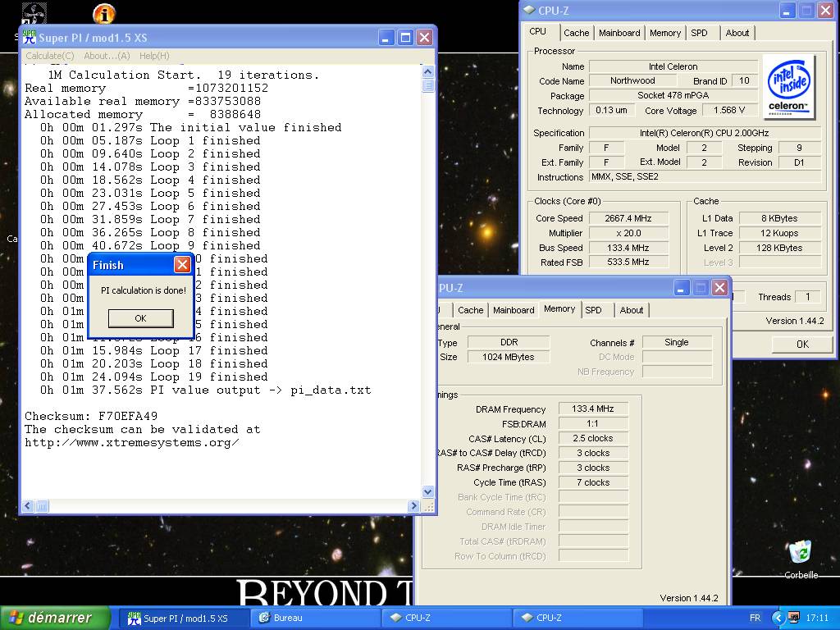Image resolution: width=840 pixels, height=630 pixels.
Task: Click Super PI / mod1.5 XS taskbar button
Action: coord(183,619)
